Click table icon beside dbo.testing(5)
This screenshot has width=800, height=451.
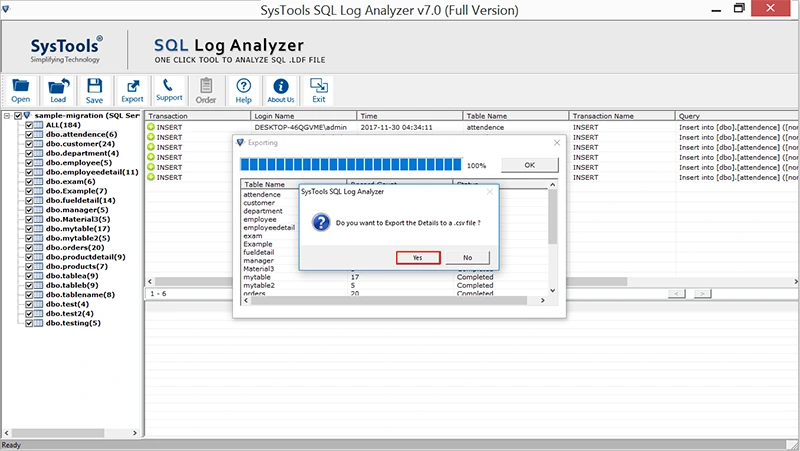(x=38, y=323)
